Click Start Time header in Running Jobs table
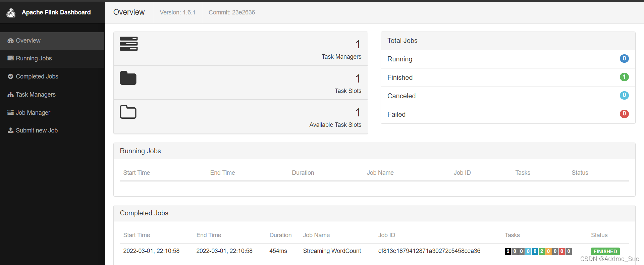644x265 pixels. 137,173
